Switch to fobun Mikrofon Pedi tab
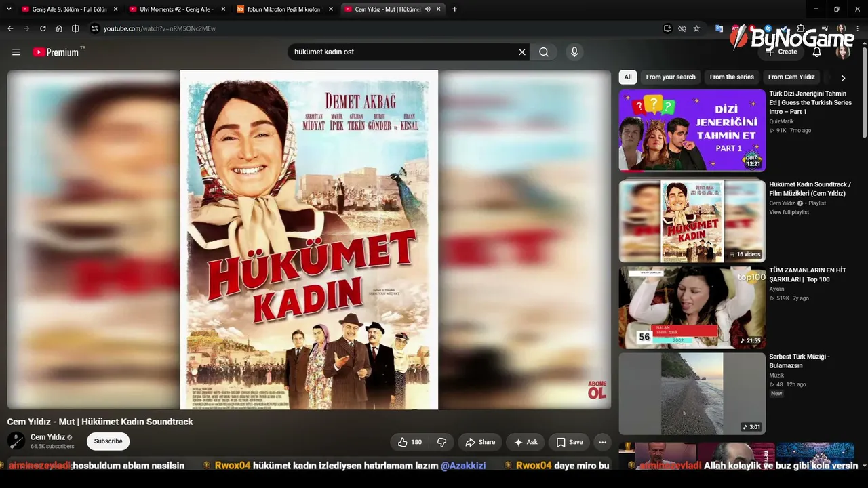This screenshot has width=868, height=488. pos(284,9)
